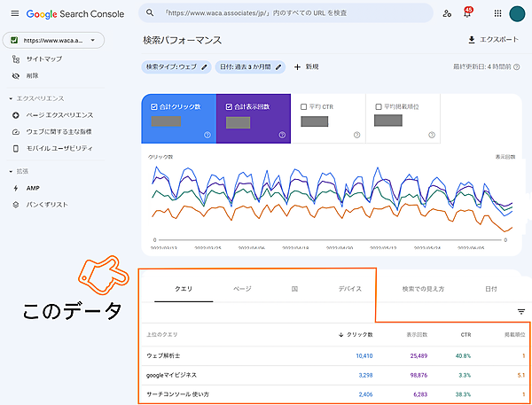532x405 pixels.
Task: Open the property selector dropdown
Action: click(x=53, y=40)
